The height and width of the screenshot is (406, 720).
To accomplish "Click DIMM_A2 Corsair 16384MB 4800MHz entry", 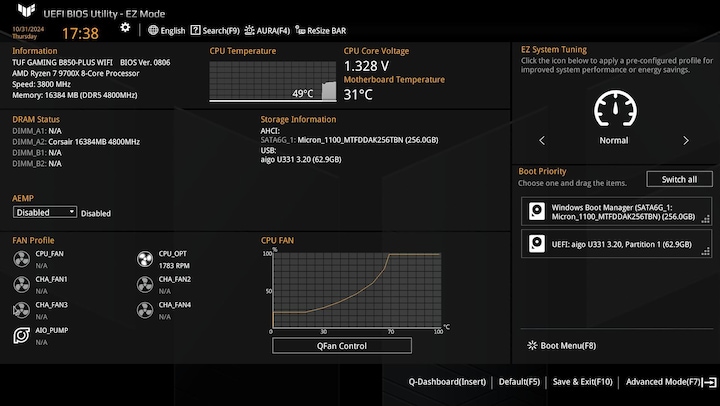I will coord(76,142).
